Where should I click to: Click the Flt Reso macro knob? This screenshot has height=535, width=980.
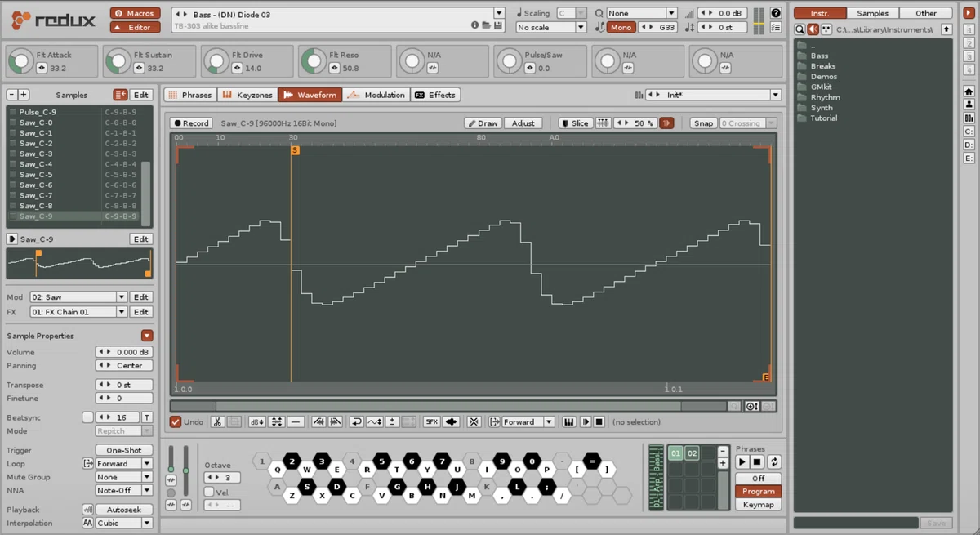pos(314,61)
